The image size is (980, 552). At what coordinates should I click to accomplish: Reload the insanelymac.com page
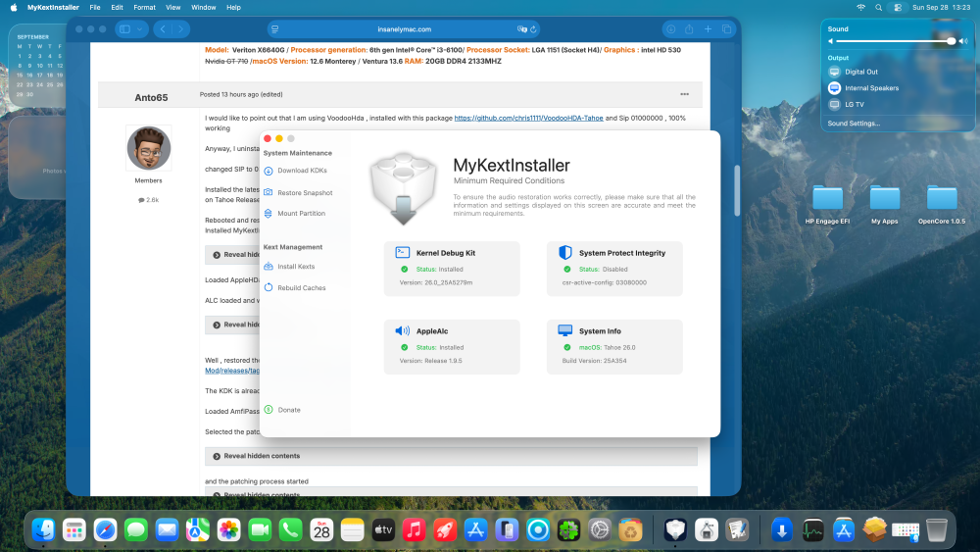point(533,29)
